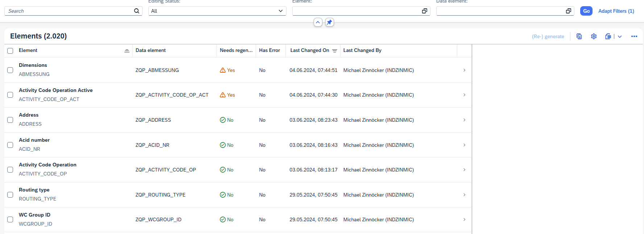The height and width of the screenshot is (234, 644).
Task: Check the Dimensions row checkbox
Action: point(10,70)
